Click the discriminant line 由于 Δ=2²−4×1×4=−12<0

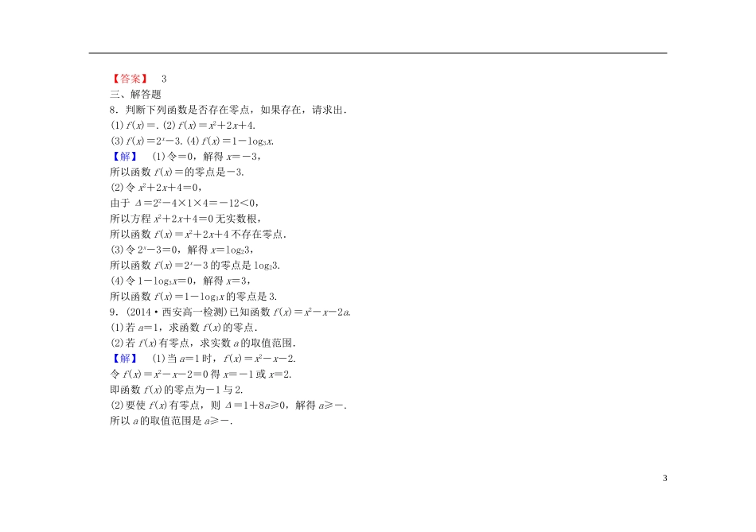(x=185, y=203)
